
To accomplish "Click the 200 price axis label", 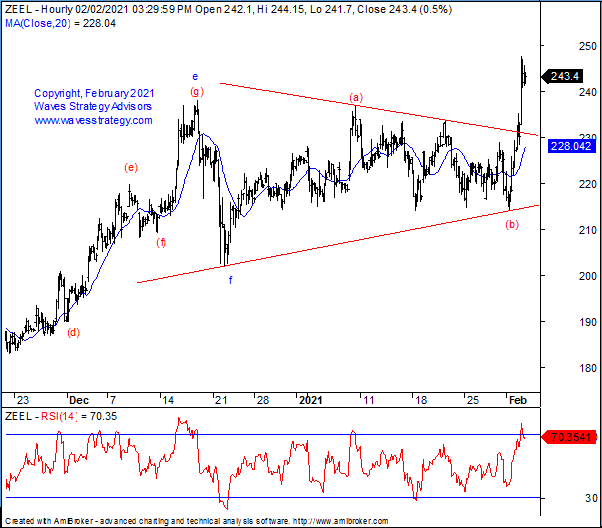I will click(x=588, y=276).
